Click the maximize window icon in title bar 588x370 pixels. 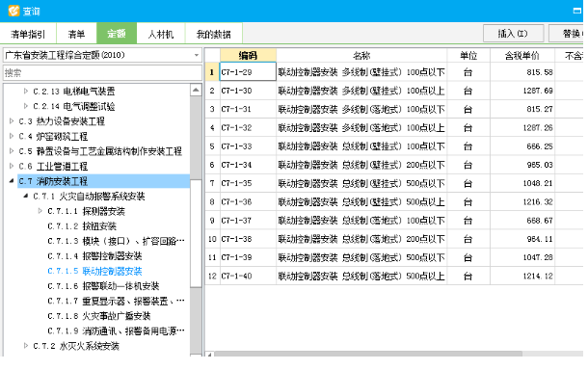point(577,11)
